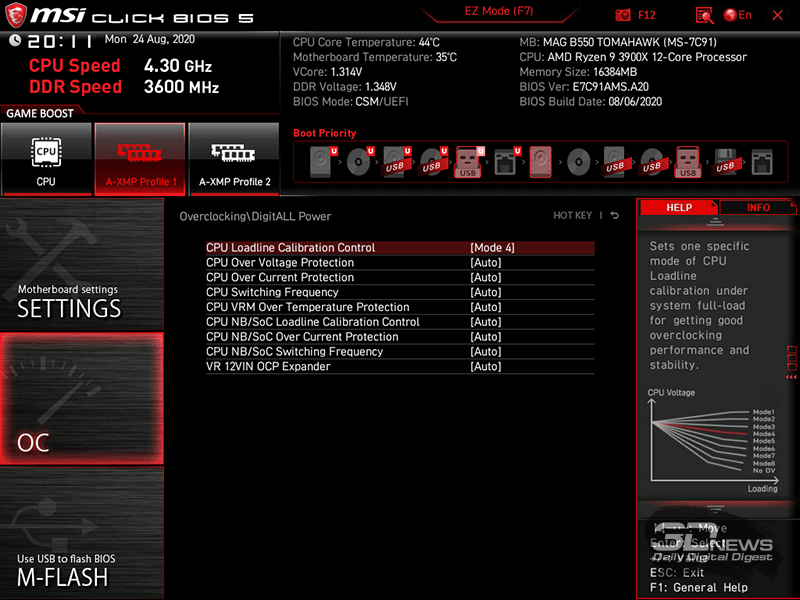Click the HOT KEY button

tap(572, 215)
